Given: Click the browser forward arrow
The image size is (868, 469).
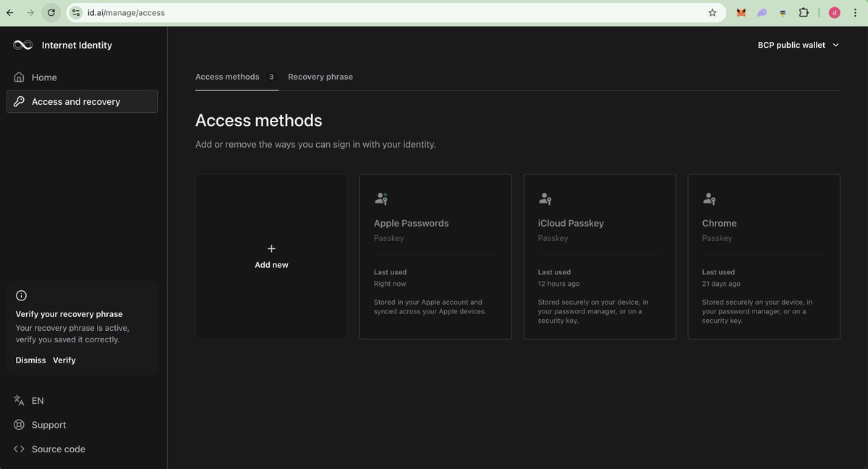Looking at the screenshot, I should 30,12.
